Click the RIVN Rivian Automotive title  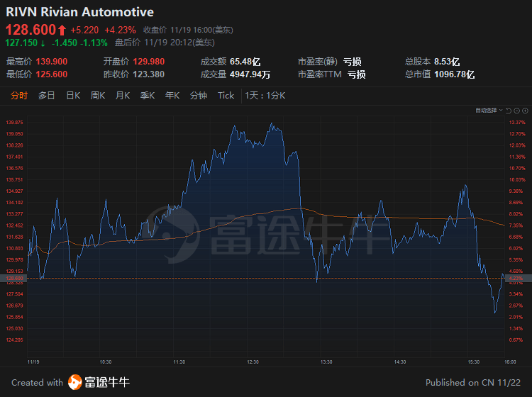[79, 12]
